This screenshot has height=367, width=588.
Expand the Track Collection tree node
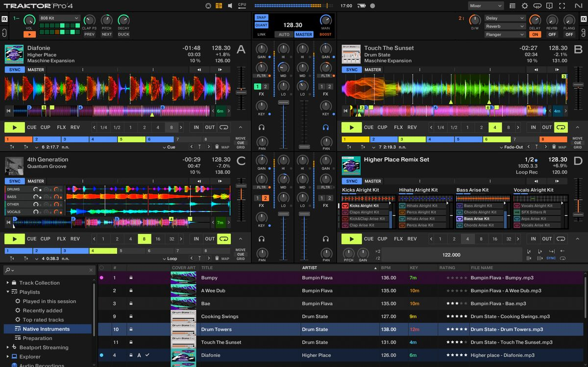coord(8,283)
